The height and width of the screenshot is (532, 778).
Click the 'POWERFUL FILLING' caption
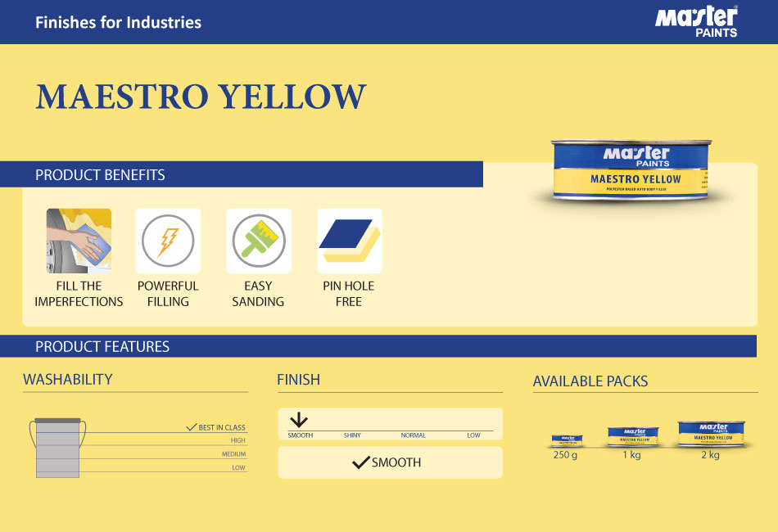(x=168, y=294)
